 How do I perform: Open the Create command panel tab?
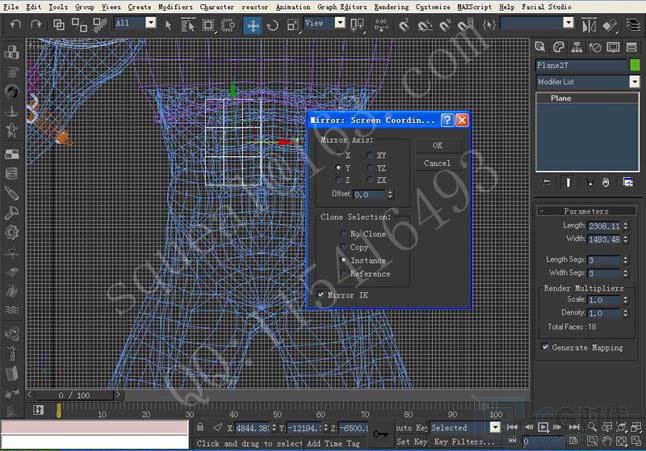coord(540,47)
